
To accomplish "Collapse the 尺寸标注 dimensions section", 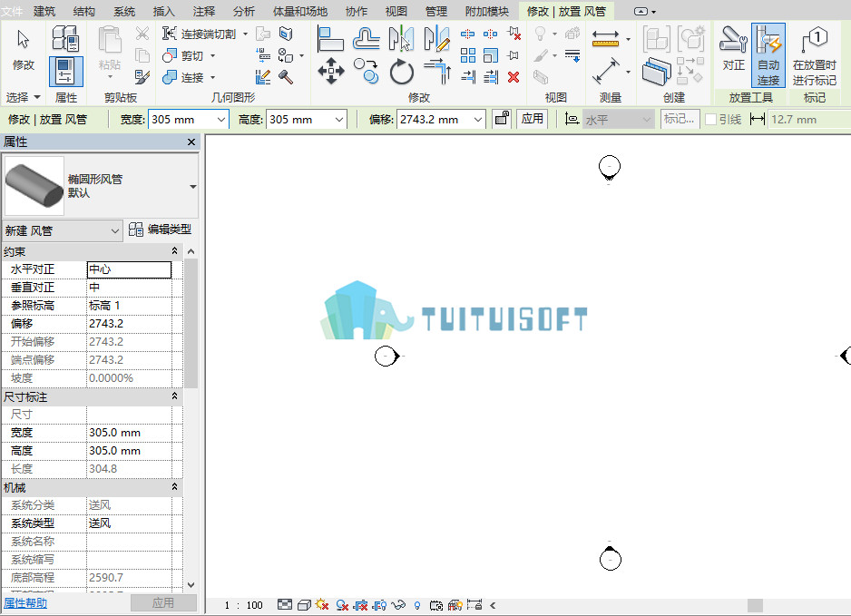I will [174, 396].
